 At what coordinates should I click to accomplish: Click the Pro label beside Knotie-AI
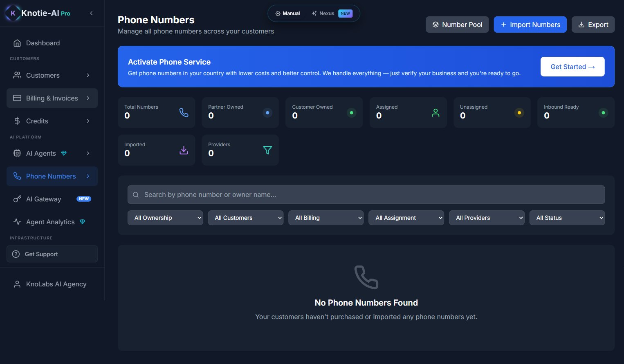[x=65, y=13]
